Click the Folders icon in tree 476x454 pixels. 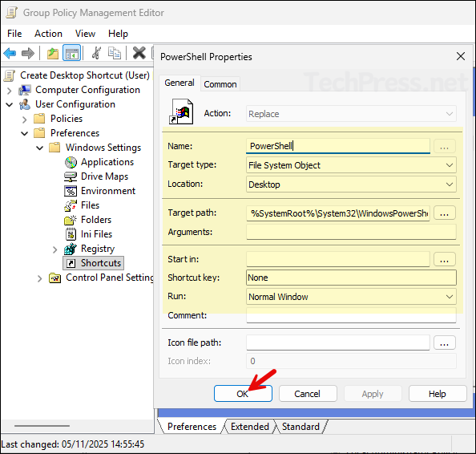coord(71,220)
